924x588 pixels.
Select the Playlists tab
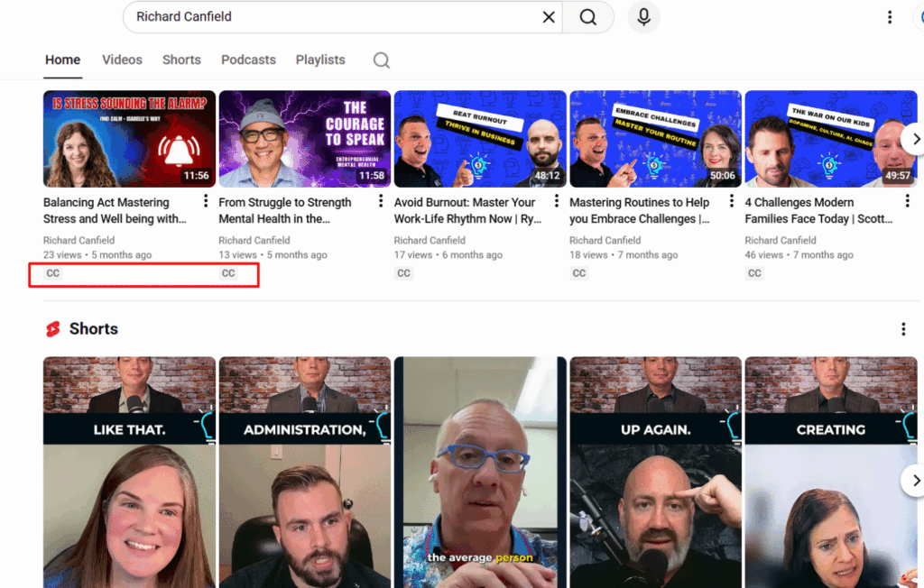(320, 60)
